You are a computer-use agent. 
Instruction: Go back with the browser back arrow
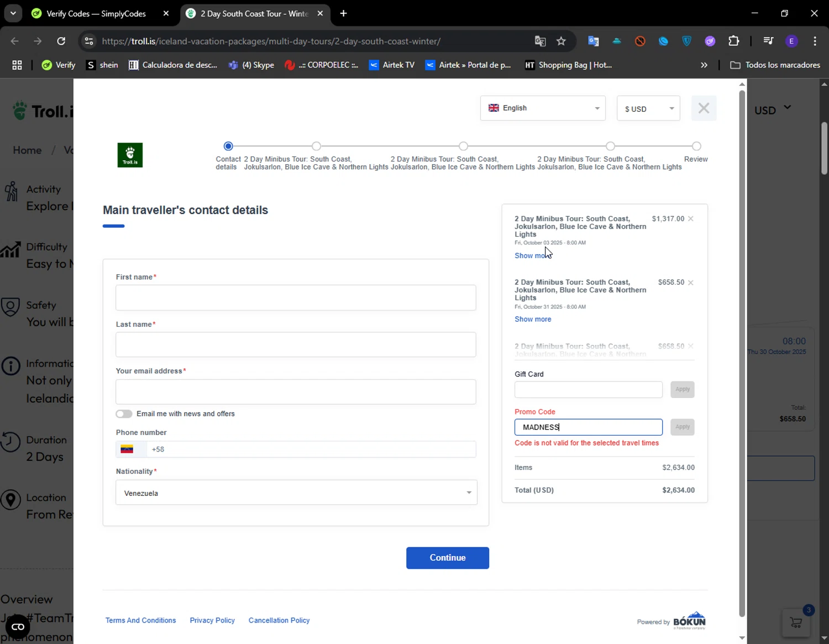coord(15,41)
